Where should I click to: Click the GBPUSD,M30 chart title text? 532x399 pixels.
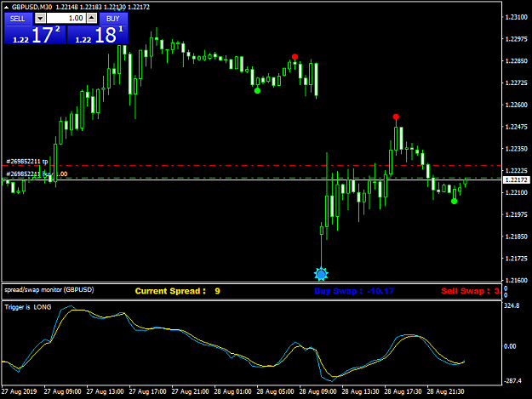click(x=31, y=7)
